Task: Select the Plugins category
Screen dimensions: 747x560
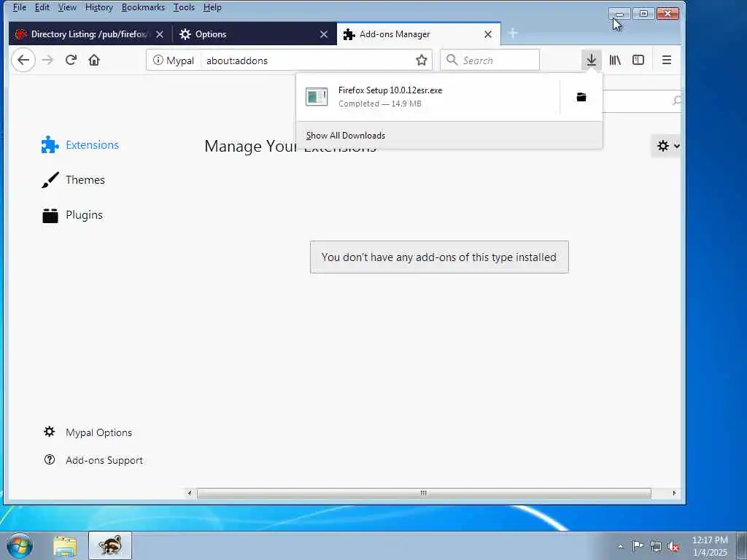Action: (72, 215)
